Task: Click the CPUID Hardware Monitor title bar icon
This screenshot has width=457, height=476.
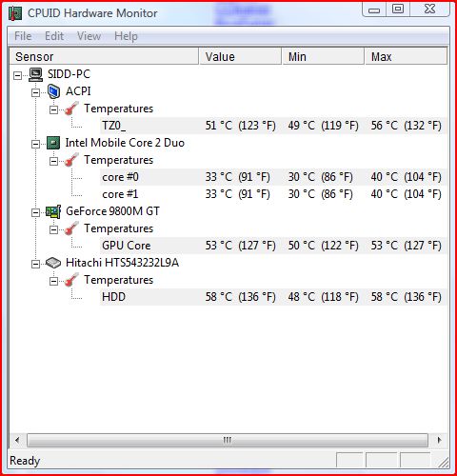Action: click(15, 13)
